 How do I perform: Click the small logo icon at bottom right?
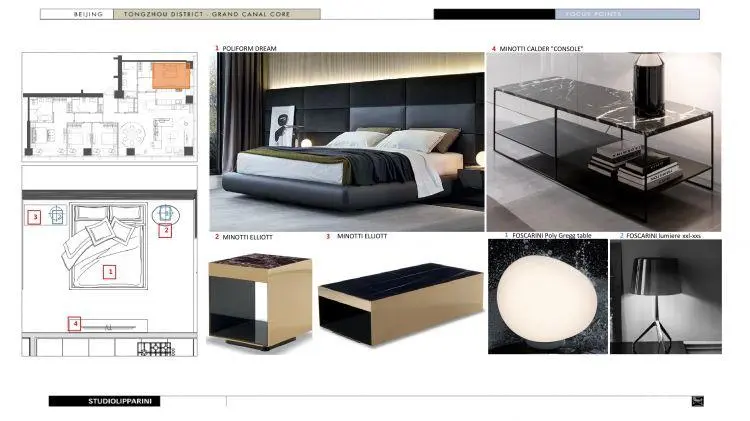click(x=697, y=402)
